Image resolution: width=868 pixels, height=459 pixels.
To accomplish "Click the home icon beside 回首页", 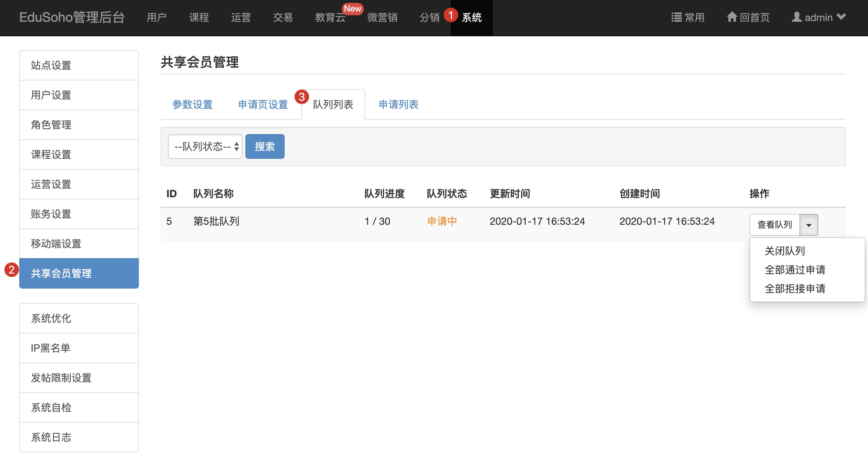I will pyautogui.click(x=732, y=17).
